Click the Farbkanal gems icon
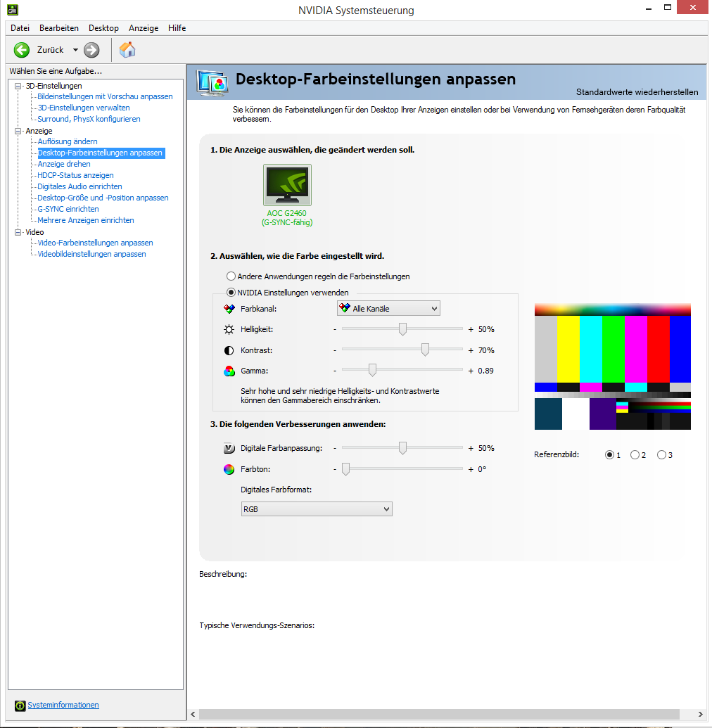 (x=229, y=309)
